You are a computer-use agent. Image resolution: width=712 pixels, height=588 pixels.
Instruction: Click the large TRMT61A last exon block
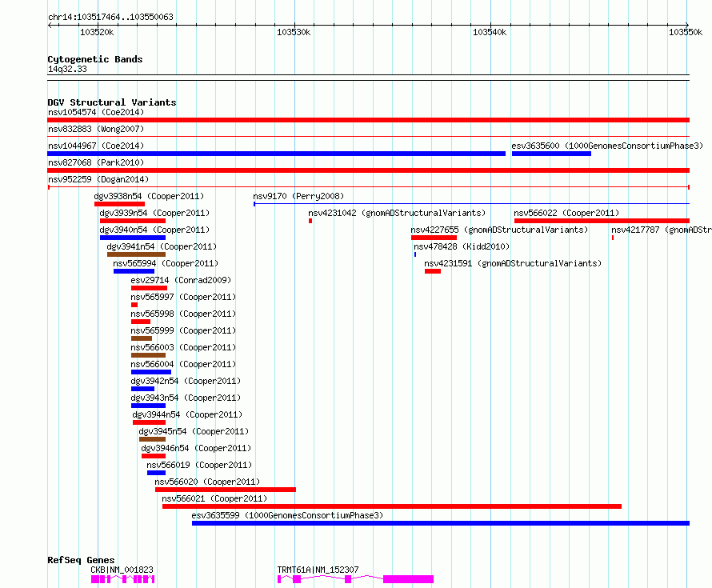tap(408, 579)
